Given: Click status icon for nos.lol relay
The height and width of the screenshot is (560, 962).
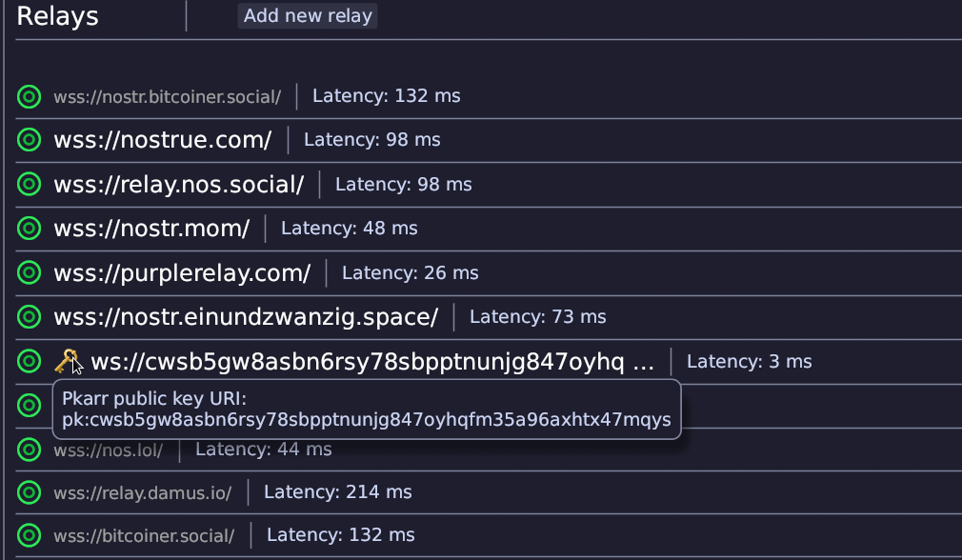Looking at the screenshot, I should point(30,449).
